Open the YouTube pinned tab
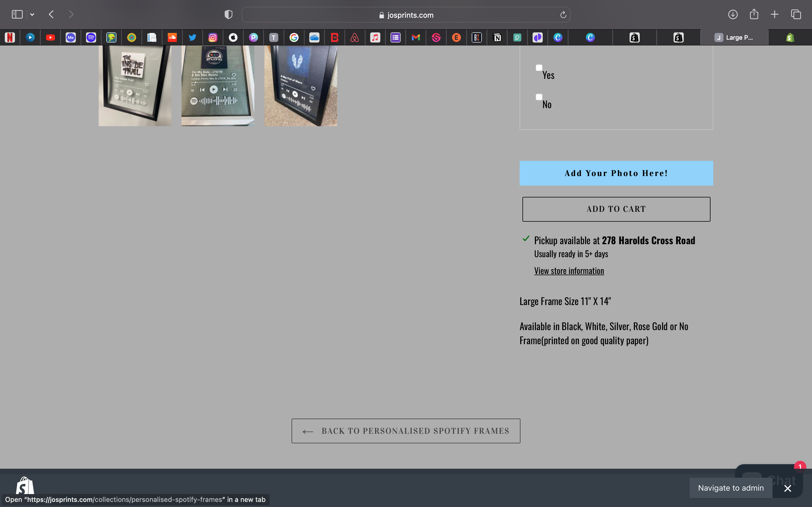 (x=50, y=37)
